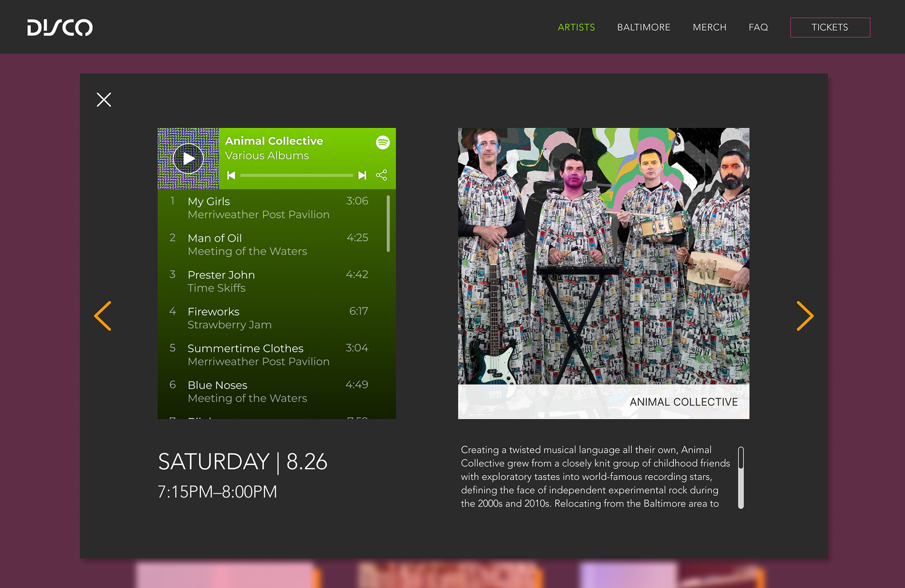Click the TICKETS button
The height and width of the screenshot is (588, 905).
click(830, 27)
